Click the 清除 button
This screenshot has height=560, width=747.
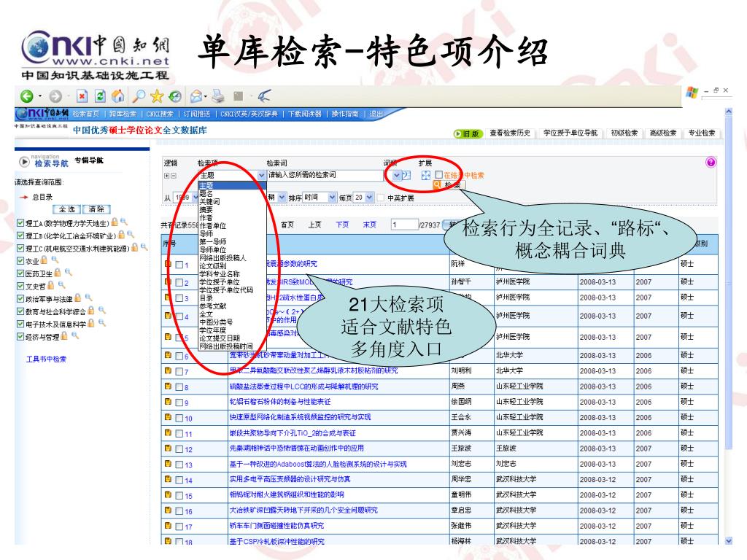pyautogui.click(x=96, y=209)
